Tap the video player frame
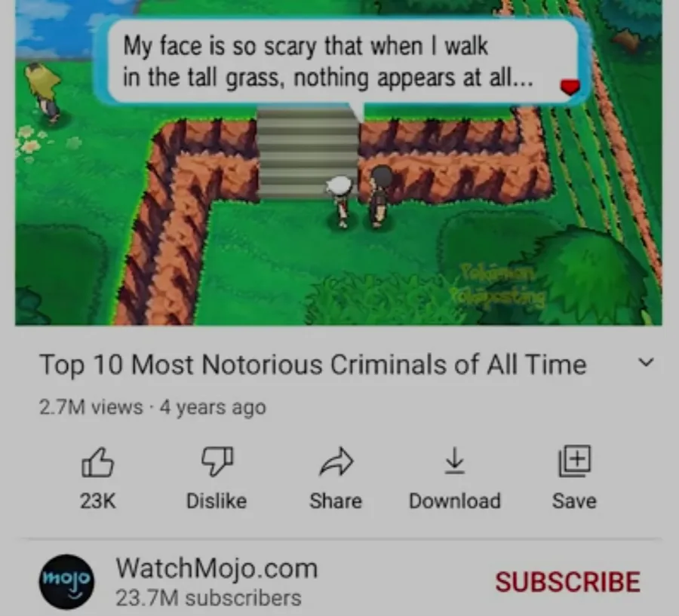The image size is (679, 616). 339,162
